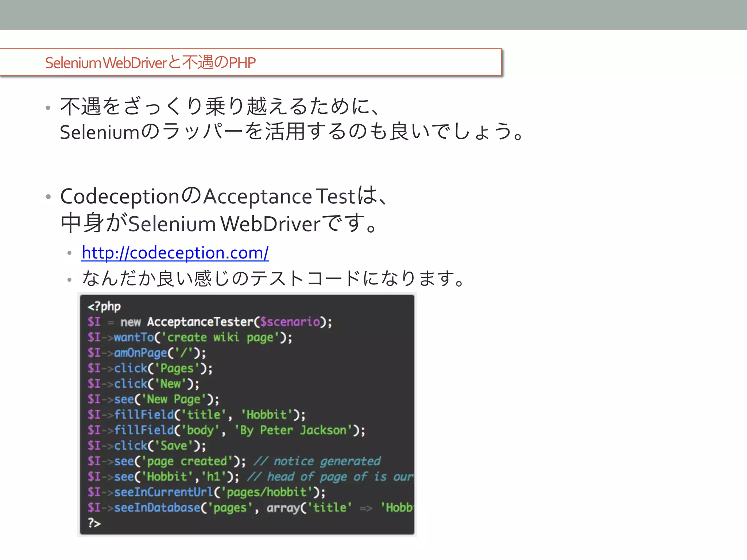Click the code line click('Save')
The image size is (747, 560).
[147, 446]
